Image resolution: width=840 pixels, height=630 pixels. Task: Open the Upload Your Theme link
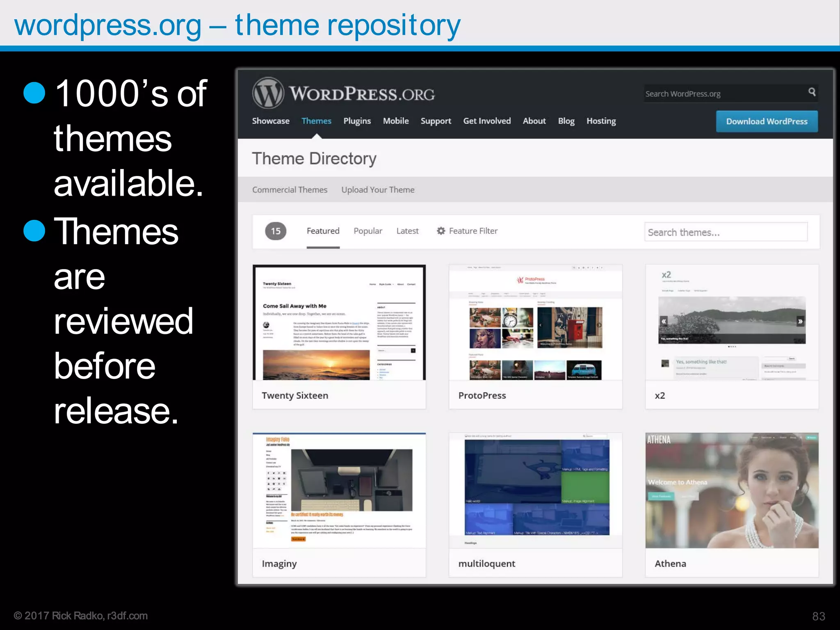pyautogui.click(x=378, y=190)
